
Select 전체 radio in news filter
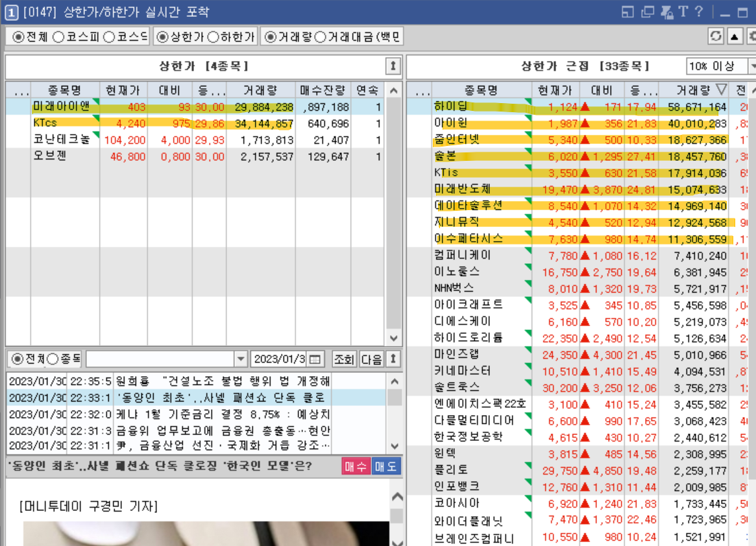(18, 359)
